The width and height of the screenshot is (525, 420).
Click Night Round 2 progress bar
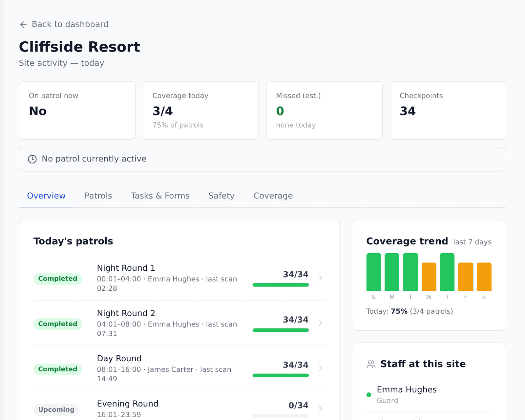281,330
